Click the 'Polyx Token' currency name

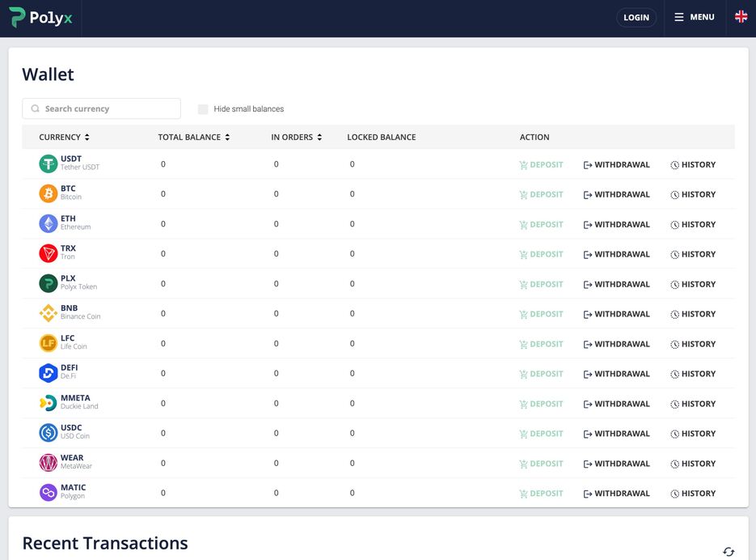78,286
